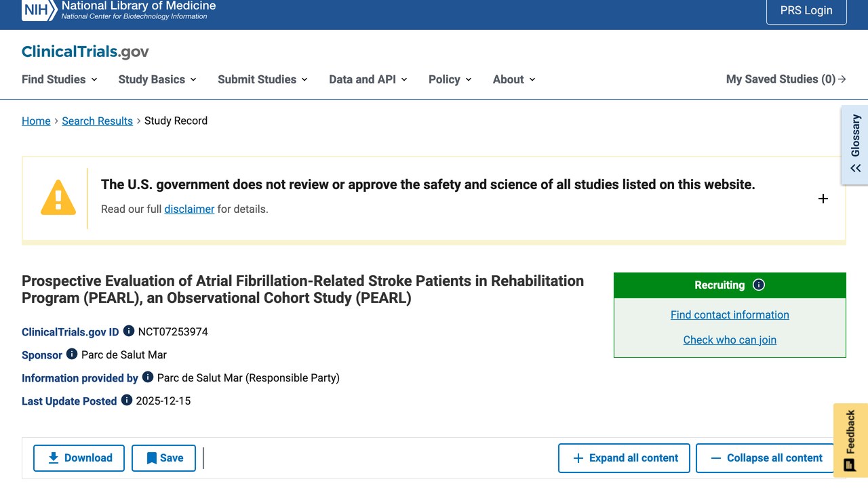Click the yellow warning triangle icon
Viewport: 868px width, 488px height.
[58, 197]
